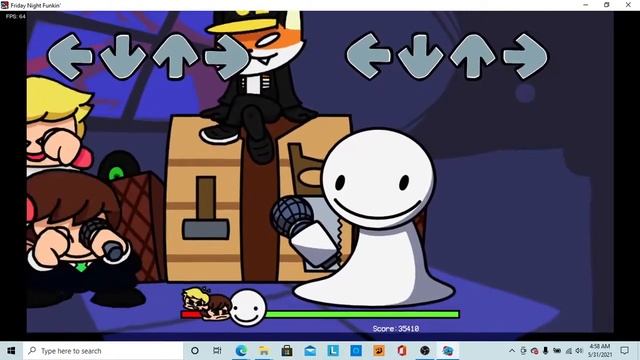Click the player's left arrow receptor
This screenshot has width=640, height=360.
369,56
